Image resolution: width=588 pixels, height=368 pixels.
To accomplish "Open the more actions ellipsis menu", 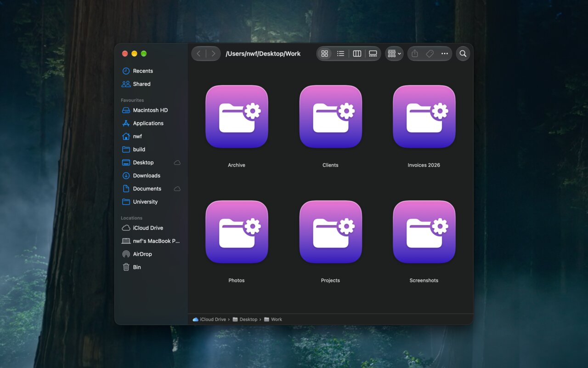I will [445, 54].
